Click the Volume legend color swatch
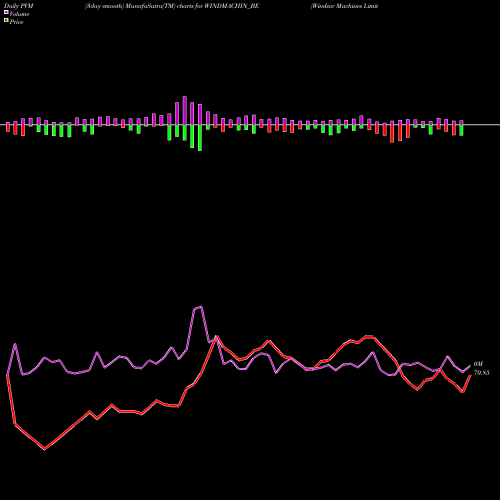The image size is (500, 500). (x=6, y=13)
